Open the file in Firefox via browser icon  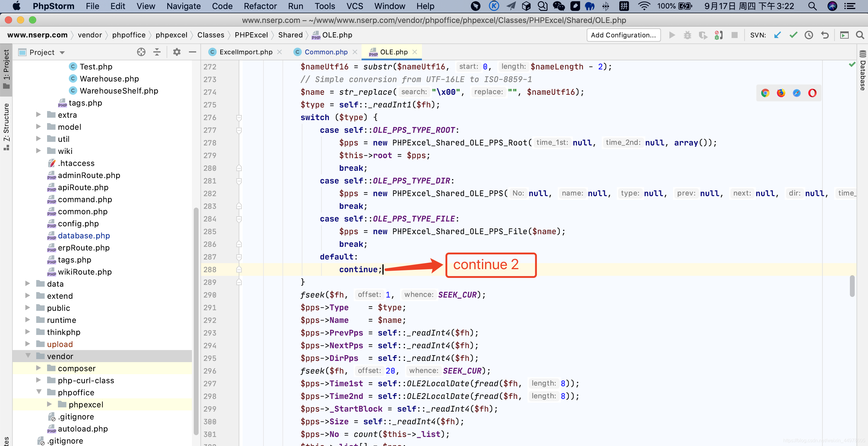[781, 93]
